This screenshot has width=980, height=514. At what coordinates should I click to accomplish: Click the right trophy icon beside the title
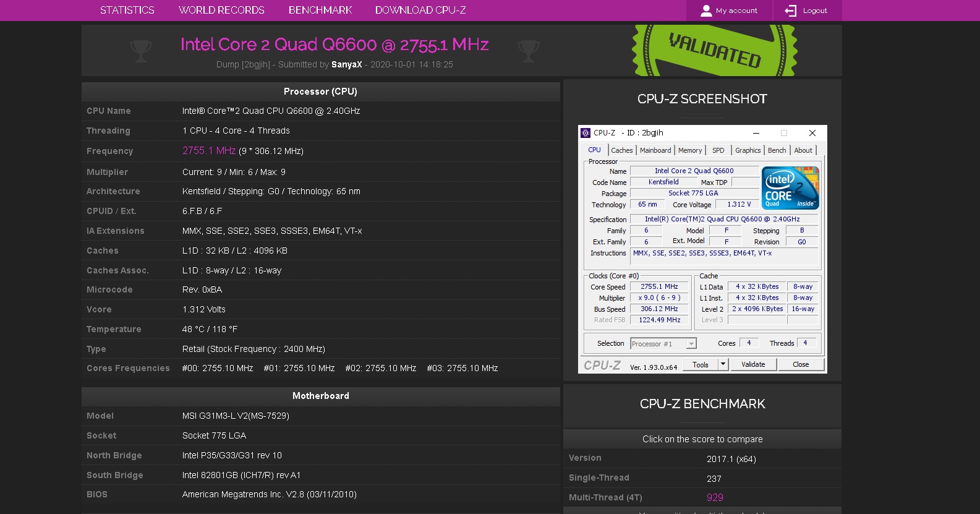[529, 51]
